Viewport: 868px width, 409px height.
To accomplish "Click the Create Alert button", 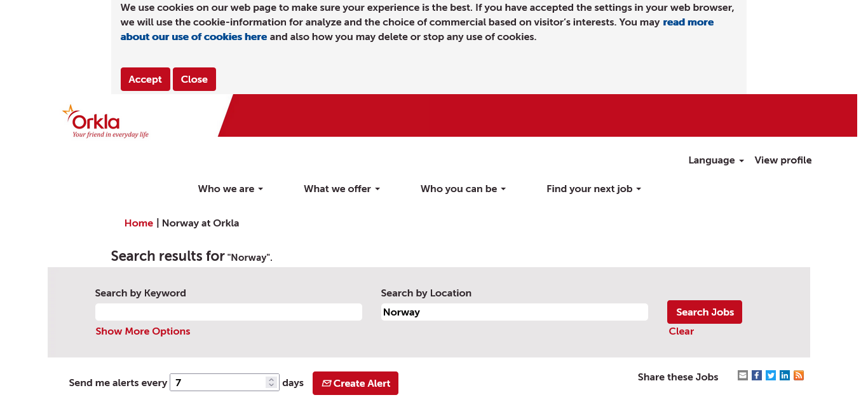I will 355,384.
